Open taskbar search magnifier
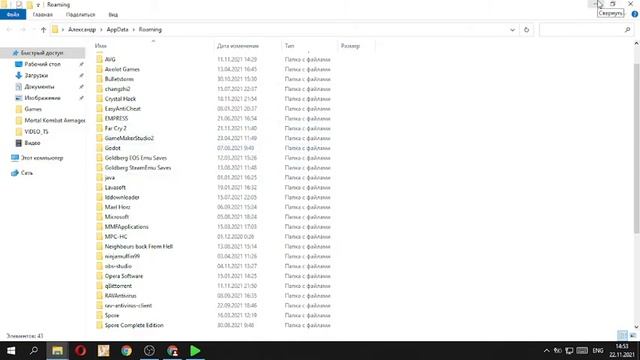The width and height of the screenshot is (640, 360). pos(34,351)
